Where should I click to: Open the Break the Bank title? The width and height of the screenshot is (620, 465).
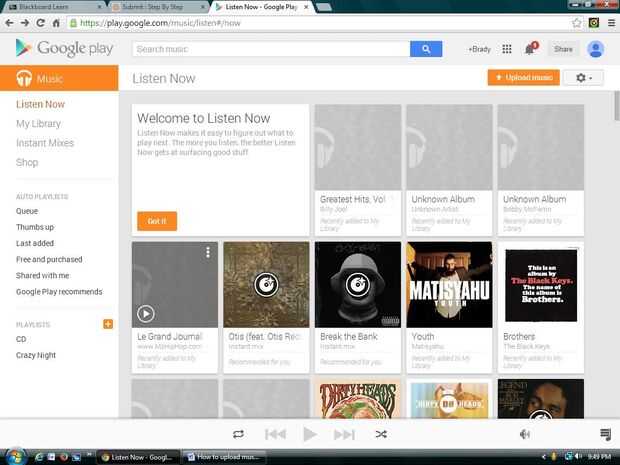click(349, 336)
